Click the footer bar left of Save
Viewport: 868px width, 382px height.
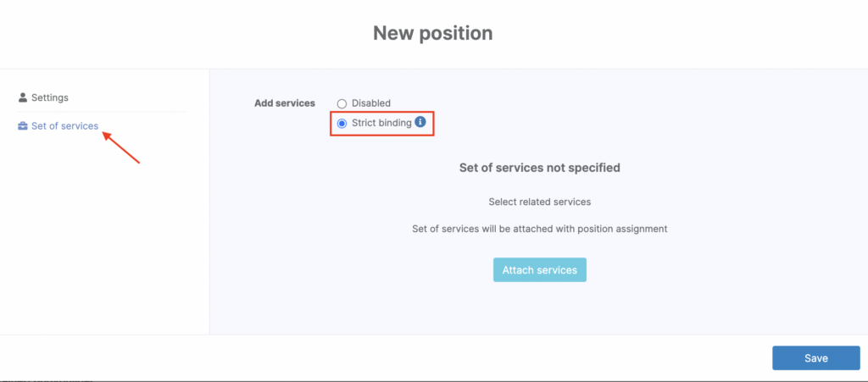click(381, 358)
